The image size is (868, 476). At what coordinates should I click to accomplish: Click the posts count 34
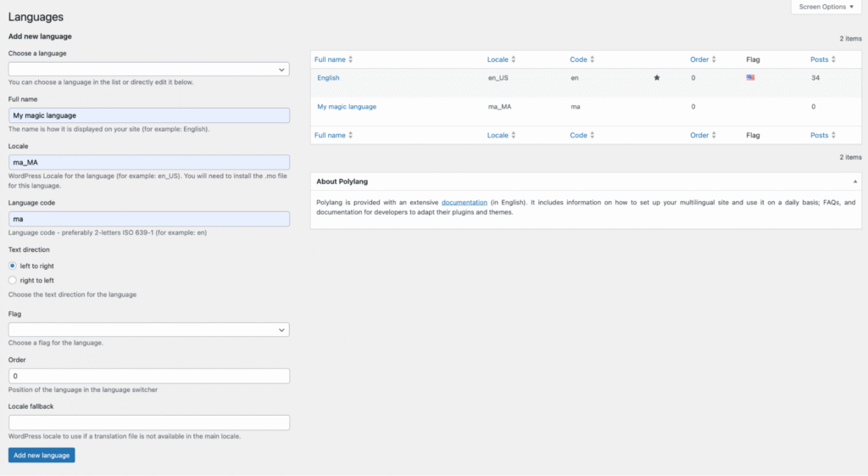point(815,77)
